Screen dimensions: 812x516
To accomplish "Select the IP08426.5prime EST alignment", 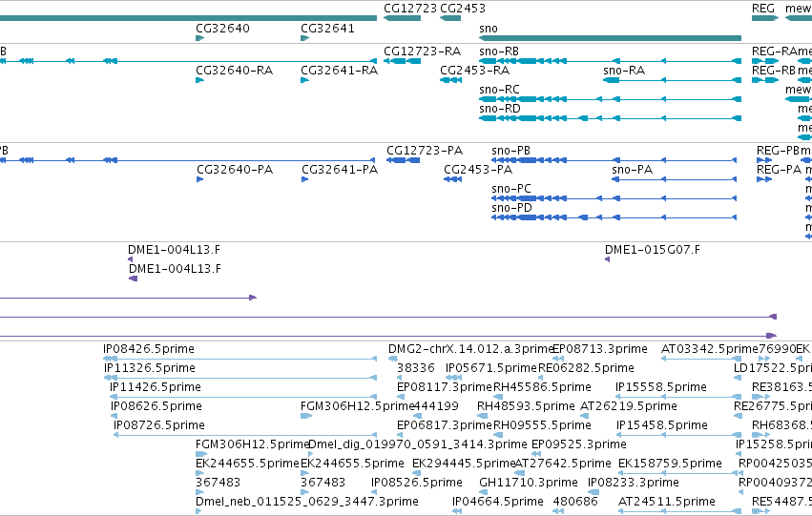I will tap(239, 359).
